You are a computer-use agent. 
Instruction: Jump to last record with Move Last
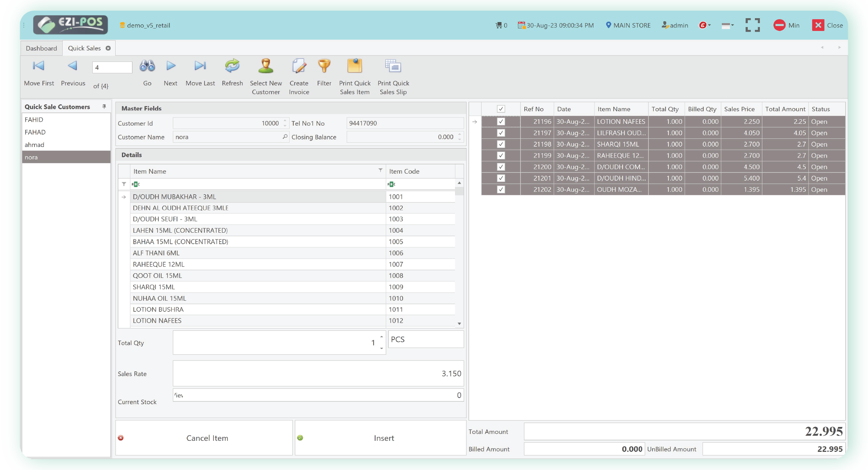pyautogui.click(x=200, y=66)
